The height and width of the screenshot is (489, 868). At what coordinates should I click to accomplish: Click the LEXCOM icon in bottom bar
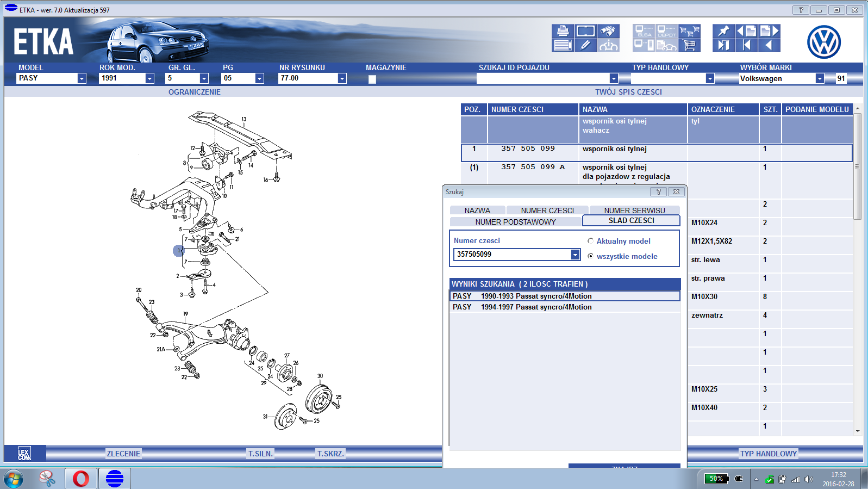coord(24,454)
